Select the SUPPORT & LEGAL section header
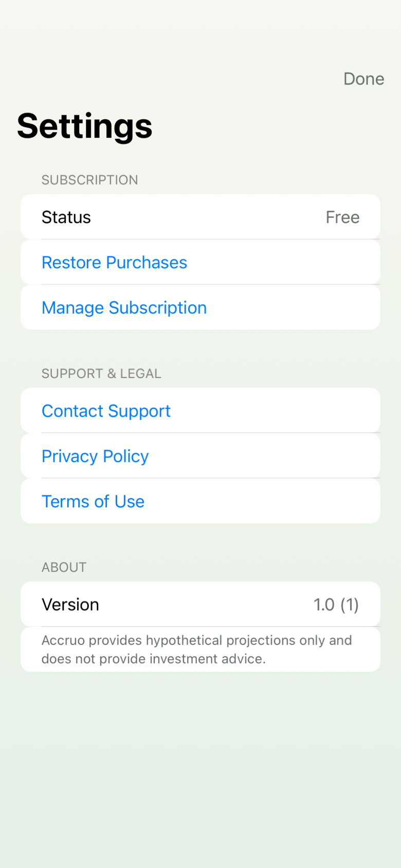 101,373
